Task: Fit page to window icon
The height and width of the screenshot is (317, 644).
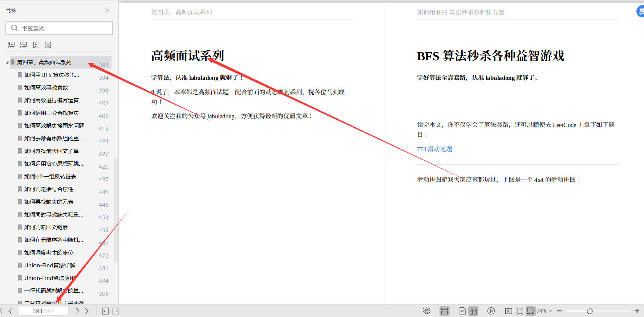Action: pos(520,311)
